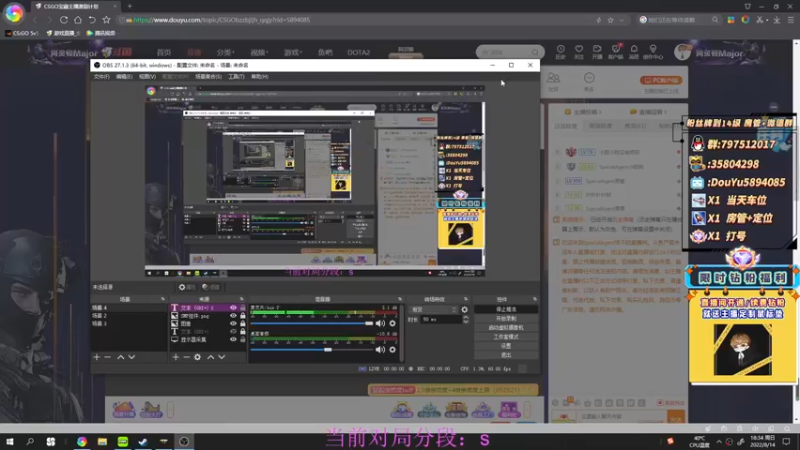
Task: Open the OBS Edit menu
Action: [124, 77]
